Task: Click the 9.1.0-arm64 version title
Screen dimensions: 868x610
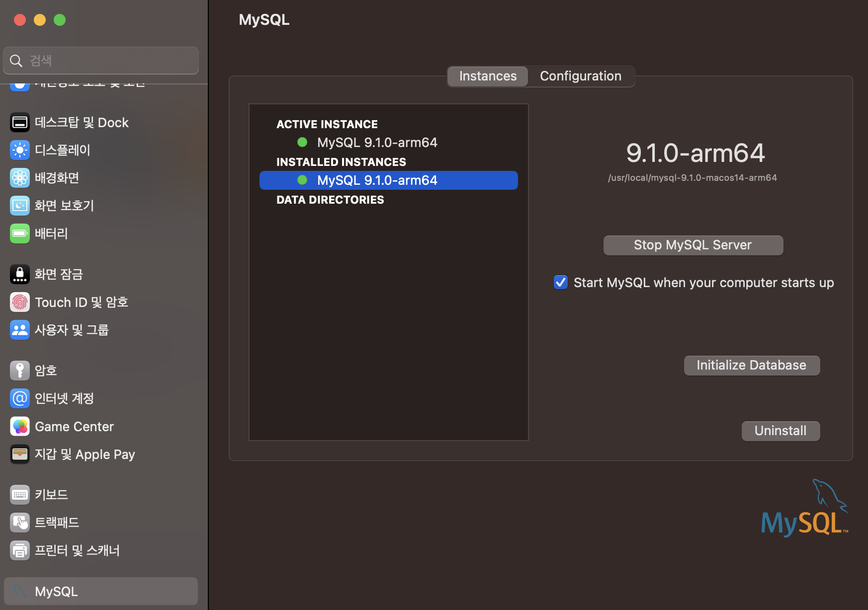Action: [695, 152]
